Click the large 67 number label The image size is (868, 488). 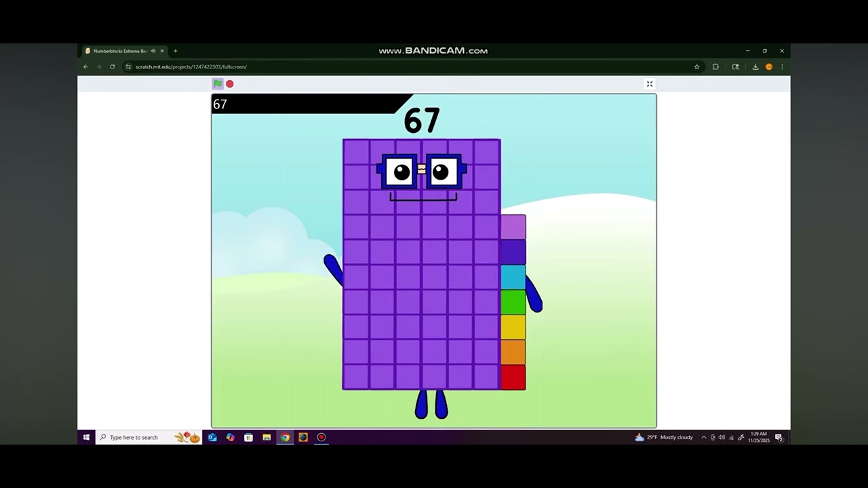[422, 121]
